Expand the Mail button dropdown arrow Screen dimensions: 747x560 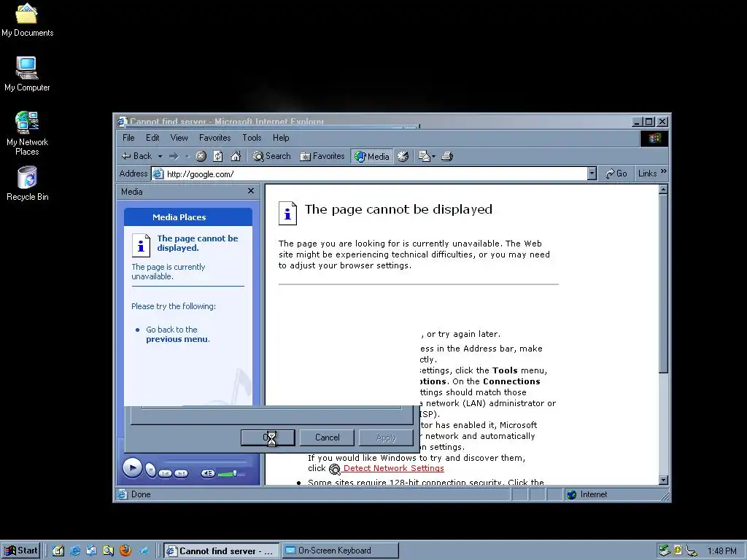[x=433, y=156]
